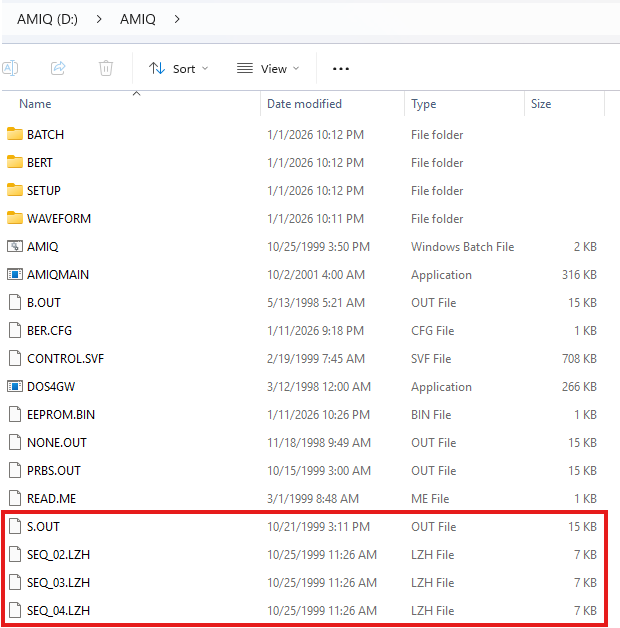Click the 10/21/1999 3:11 PM date cell
Image resolution: width=620 pixels, height=628 pixels.
click(x=318, y=527)
